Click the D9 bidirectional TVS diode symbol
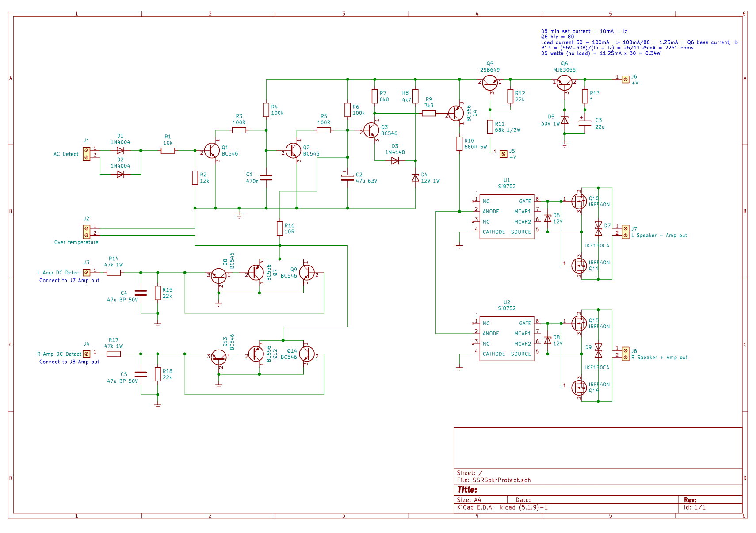Viewport: 756px width, 533px height. pos(599,351)
